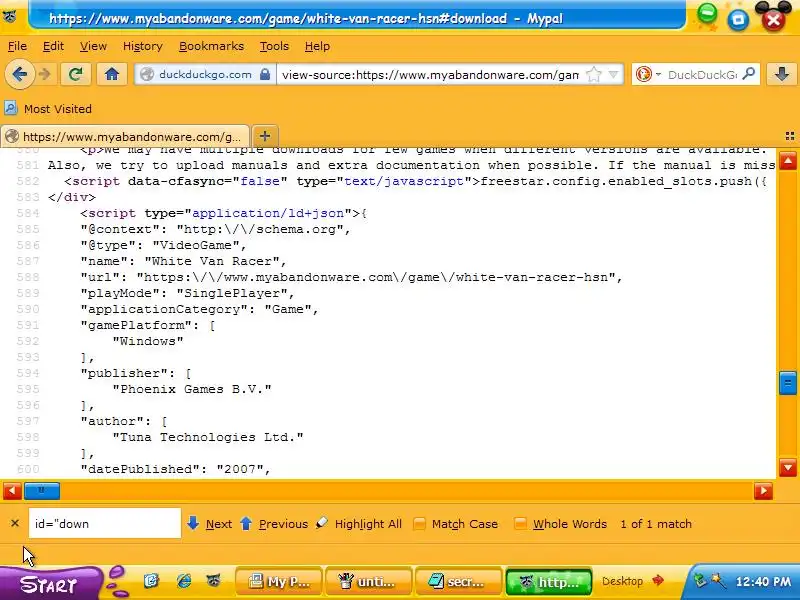Click the vertical scrollbar down arrow
Viewport: 800px width, 600px height.
click(x=788, y=467)
